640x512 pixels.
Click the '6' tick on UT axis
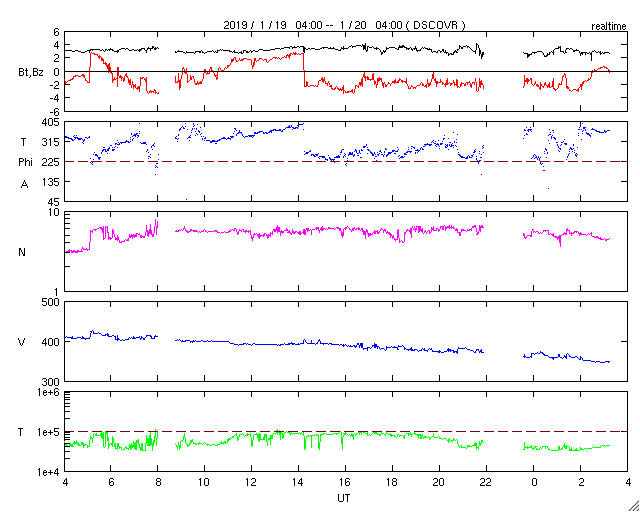[111, 482]
